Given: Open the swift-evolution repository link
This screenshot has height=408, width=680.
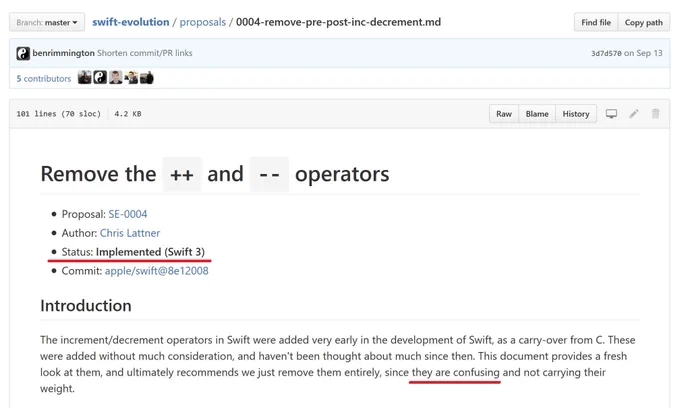Looking at the screenshot, I should click(131, 22).
